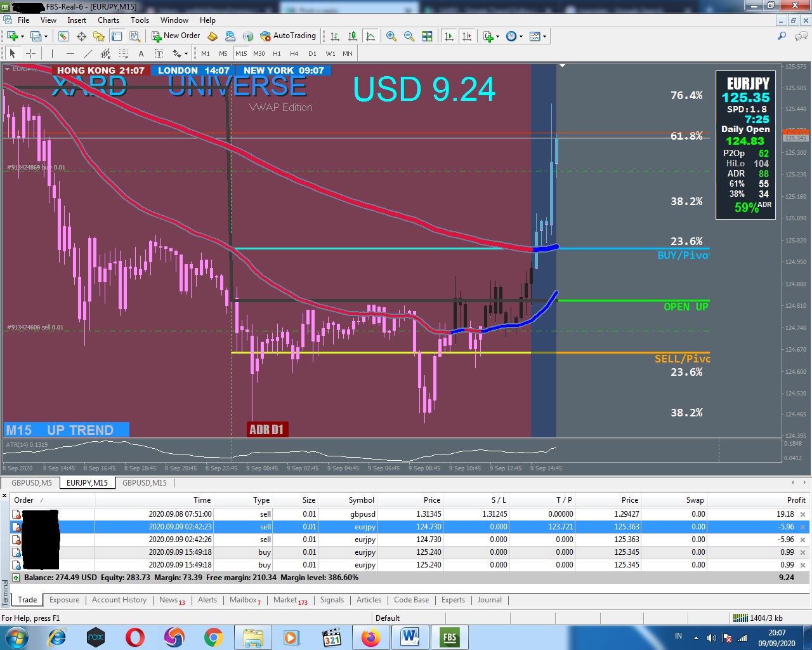The width and height of the screenshot is (812, 650).
Task: Select the equidistant channel tool
Action: click(x=105, y=53)
